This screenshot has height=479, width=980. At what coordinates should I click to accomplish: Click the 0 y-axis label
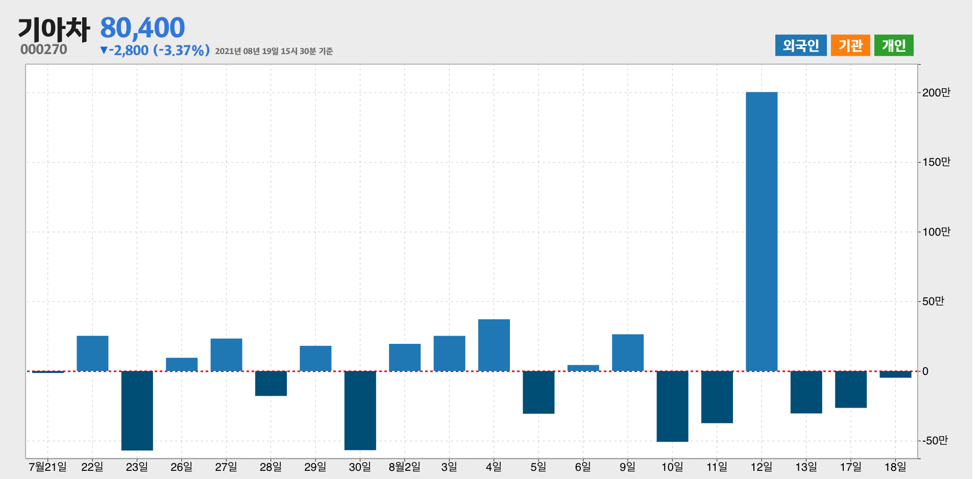pos(925,371)
